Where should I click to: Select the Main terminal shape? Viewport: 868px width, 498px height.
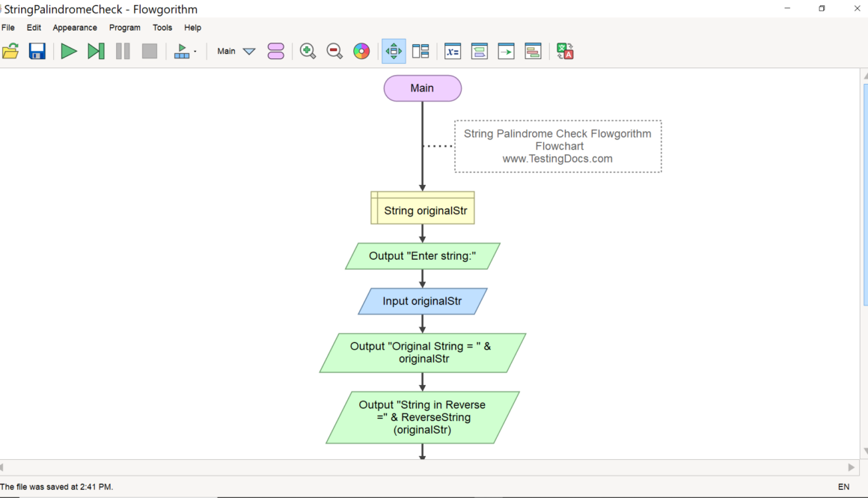point(422,88)
